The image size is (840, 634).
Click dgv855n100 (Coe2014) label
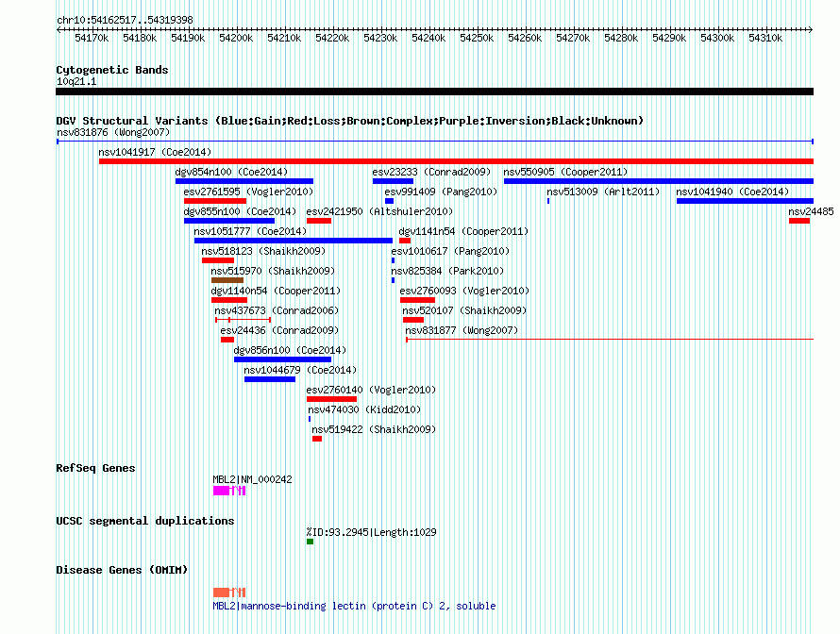(x=240, y=211)
